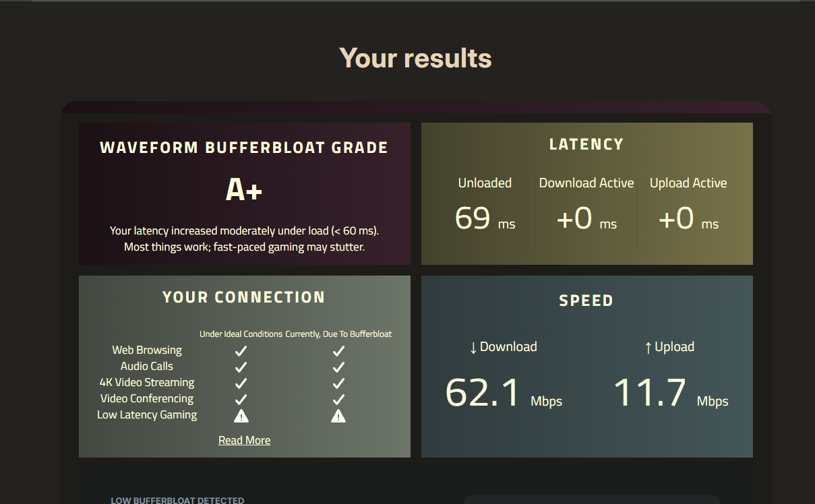
Task: Open the Read More link
Action: [x=244, y=440]
